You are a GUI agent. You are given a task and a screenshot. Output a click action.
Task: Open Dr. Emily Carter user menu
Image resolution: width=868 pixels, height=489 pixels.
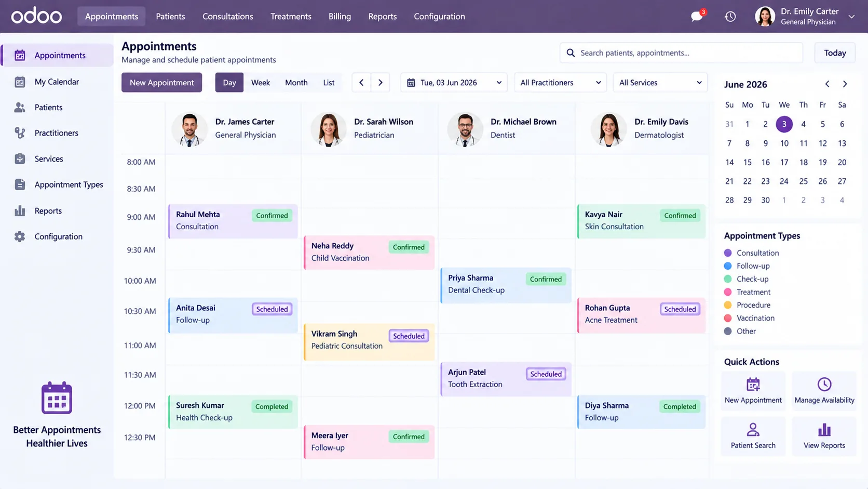coord(805,17)
